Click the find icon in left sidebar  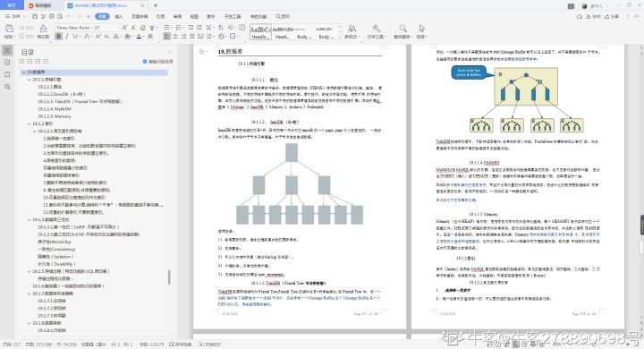click(7, 87)
